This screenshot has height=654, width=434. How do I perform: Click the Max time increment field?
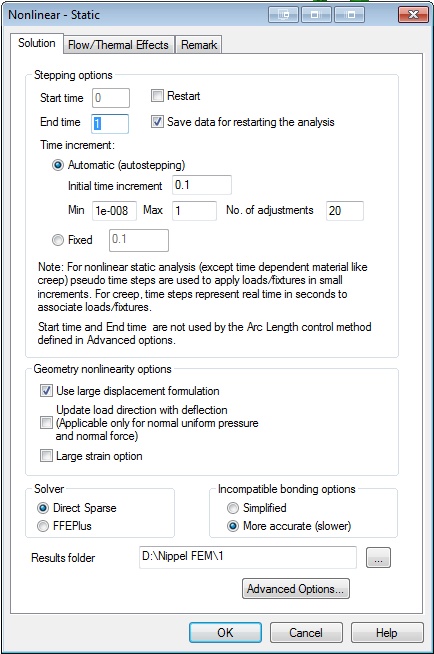click(x=194, y=211)
